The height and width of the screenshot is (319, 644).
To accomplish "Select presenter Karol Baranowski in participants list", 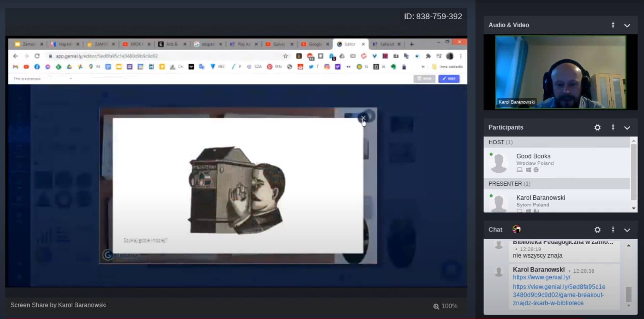I will (557, 201).
